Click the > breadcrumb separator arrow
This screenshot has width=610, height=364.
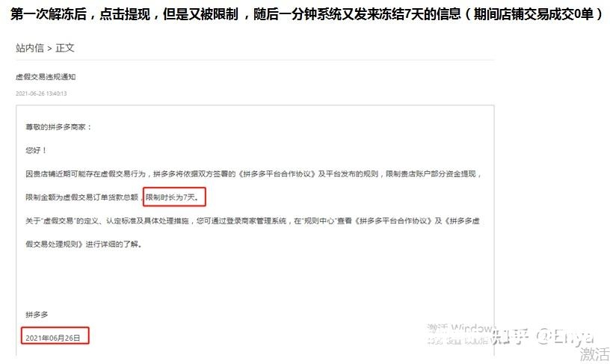(x=50, y=49)
